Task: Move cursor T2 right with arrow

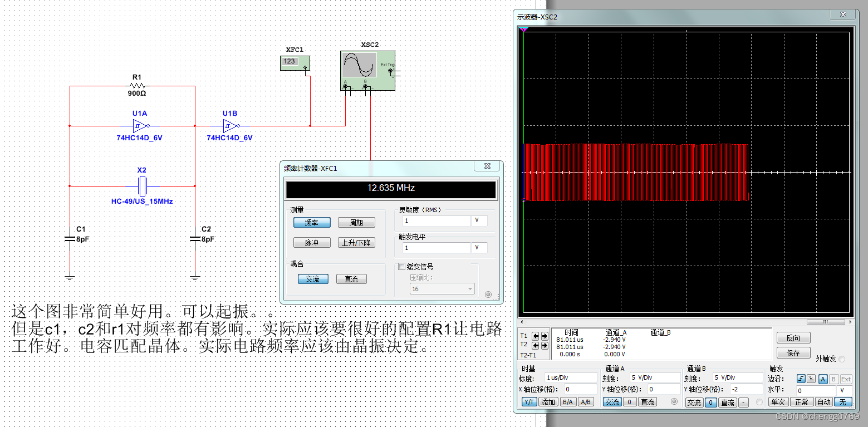Action: (544, 346)
